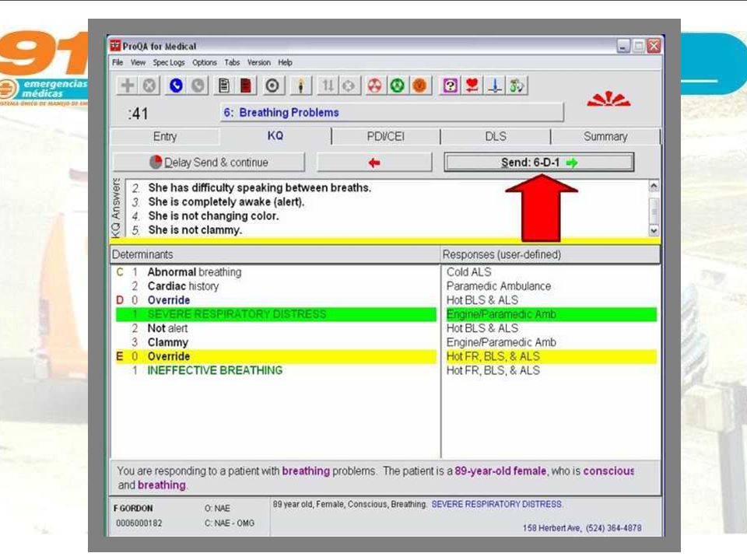Select the 'Abnormal breathing' determinant
This screenshot has height=560, width=747.
click(195, 272)
